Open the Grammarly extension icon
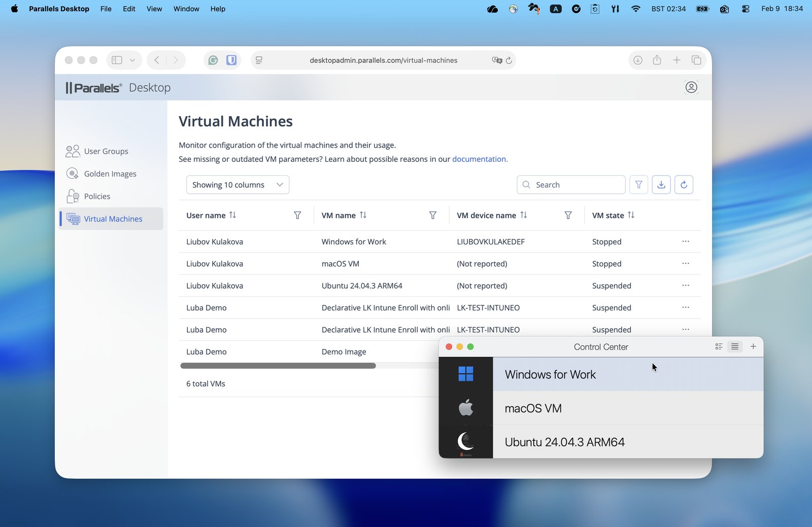Viewport: 812px width, 527px height. pyautogui.click(x=213, y=60)
